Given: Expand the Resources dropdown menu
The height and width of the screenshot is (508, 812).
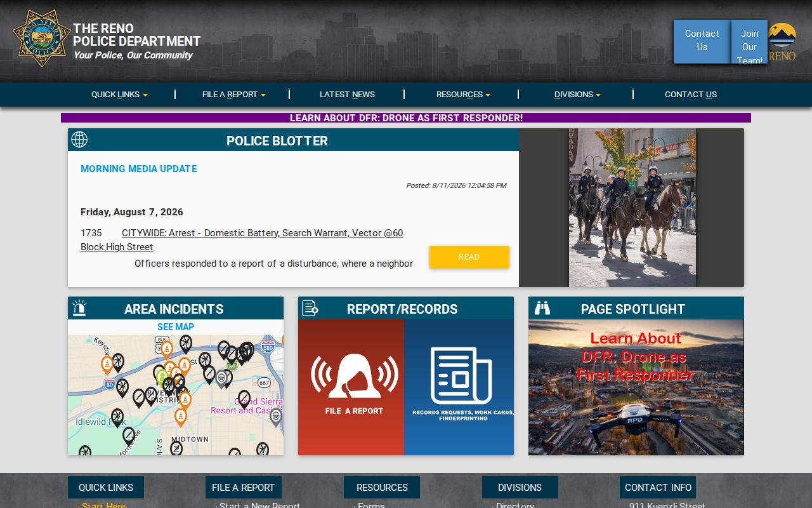Looking at the screenshot, I should pos(463,95).
